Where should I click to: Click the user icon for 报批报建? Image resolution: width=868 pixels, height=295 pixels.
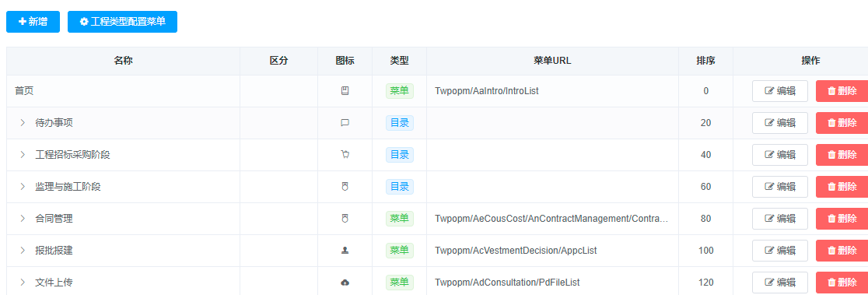click(x=345, y=251)
